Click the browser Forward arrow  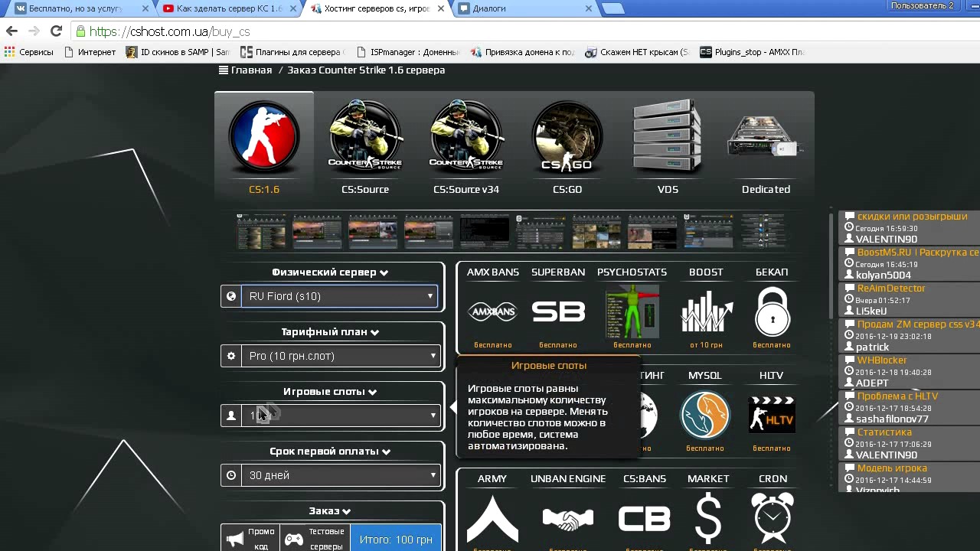pyautogui.click(x=34, y=31)
